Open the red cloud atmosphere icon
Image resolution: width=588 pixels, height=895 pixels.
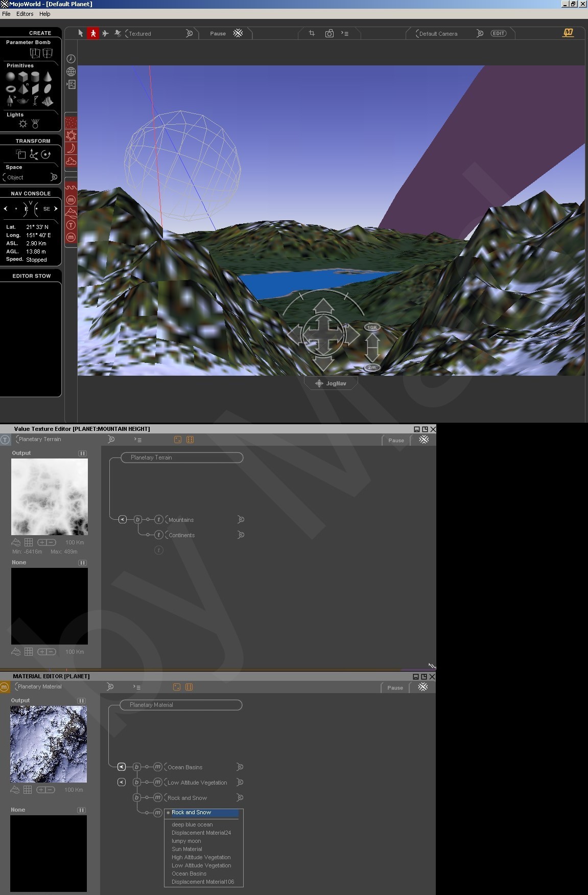pyautogui.click(x=71, y=161)
